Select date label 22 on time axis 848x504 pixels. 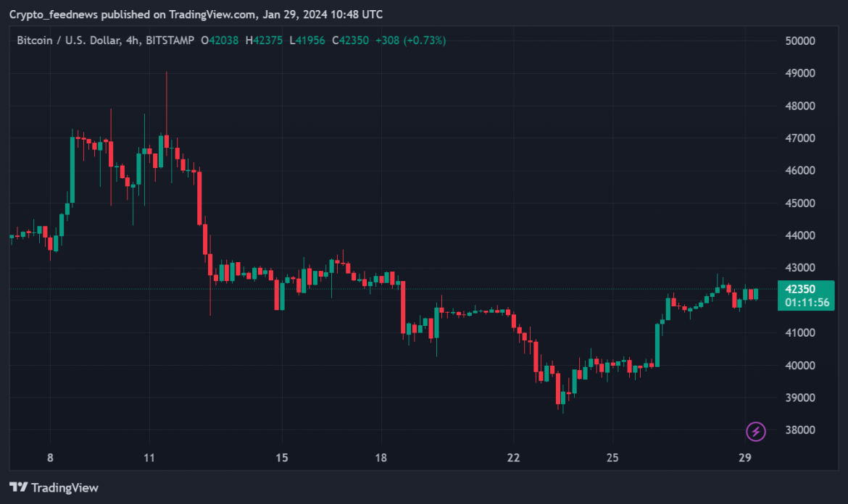(514, 458)
